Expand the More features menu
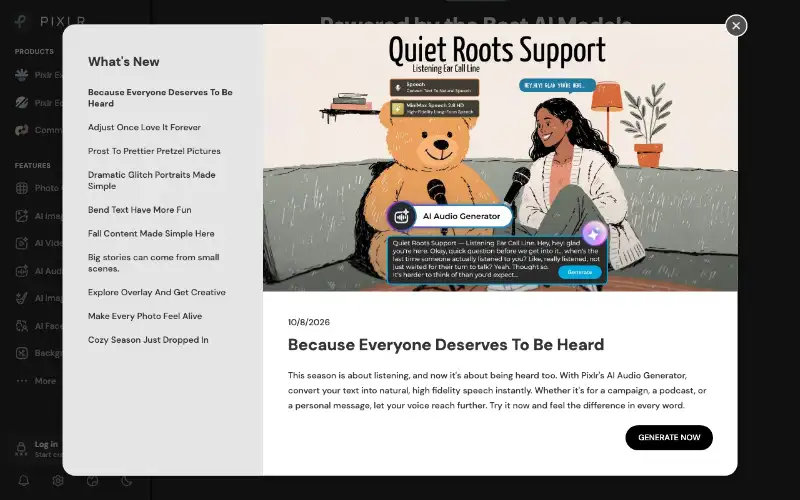Viewport: 800px width, 500px height. pos(36,381)
